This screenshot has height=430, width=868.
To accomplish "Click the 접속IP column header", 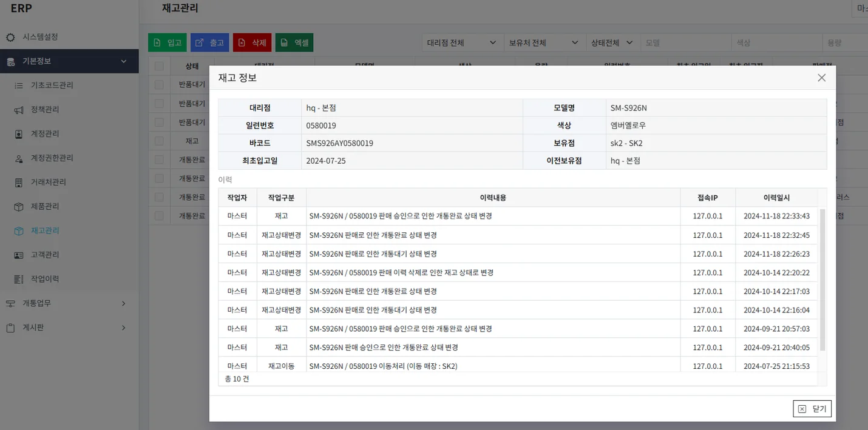I will click(x=708, y=198).
